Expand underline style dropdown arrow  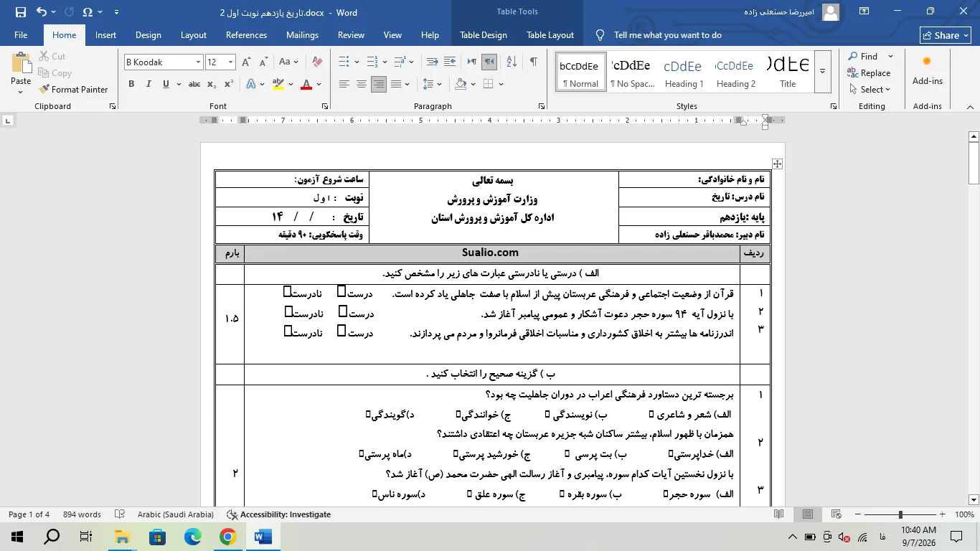(179, 84)
